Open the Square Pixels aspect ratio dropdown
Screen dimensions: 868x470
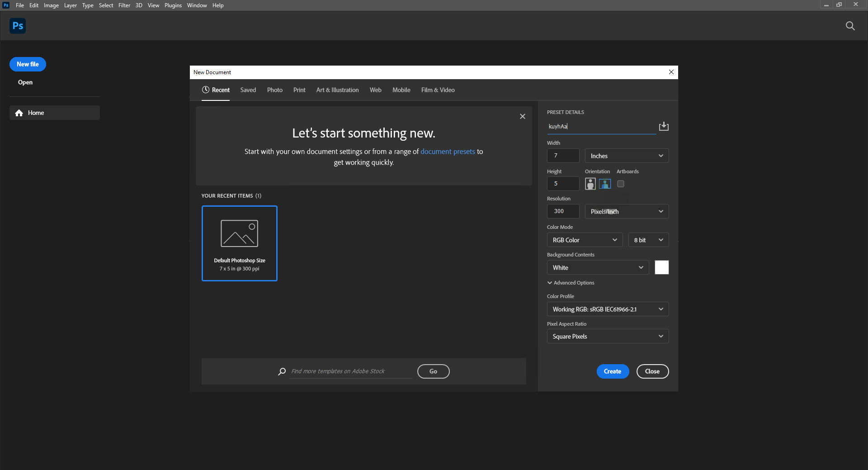pyautogui.click(x=608, y=336)
